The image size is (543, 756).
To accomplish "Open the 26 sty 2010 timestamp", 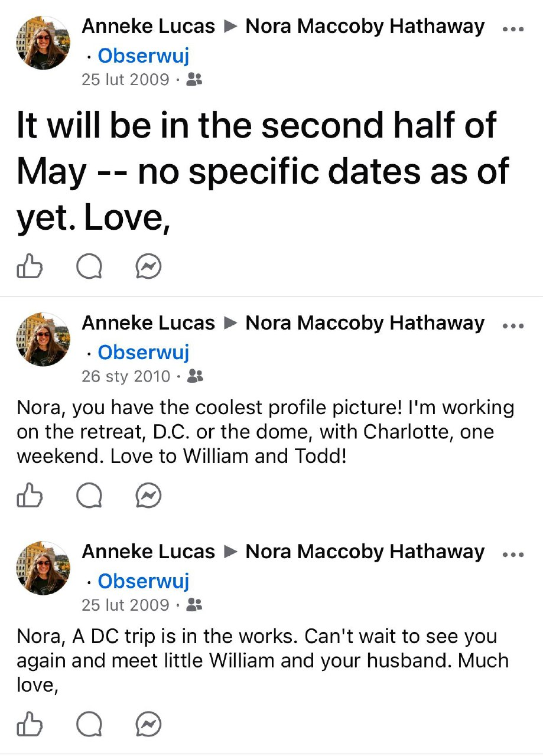I will 126,376.
